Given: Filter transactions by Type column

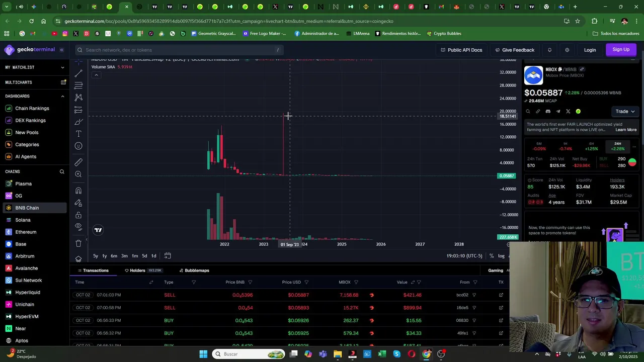Looking at the screenshot, I should pyautogui.click(x=194, y=282).
